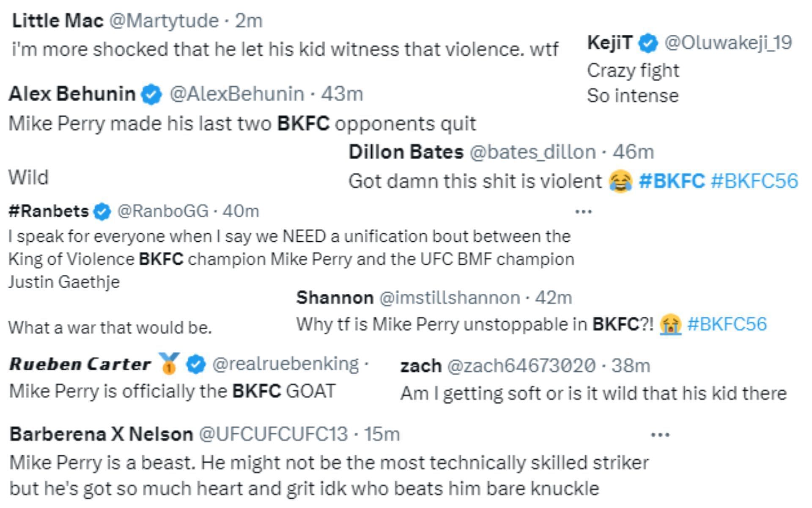The height and width of the screenshot is (508, 812).
Task: Click the #Ranbets verified badge icon
Action: [x=102, y=211]
